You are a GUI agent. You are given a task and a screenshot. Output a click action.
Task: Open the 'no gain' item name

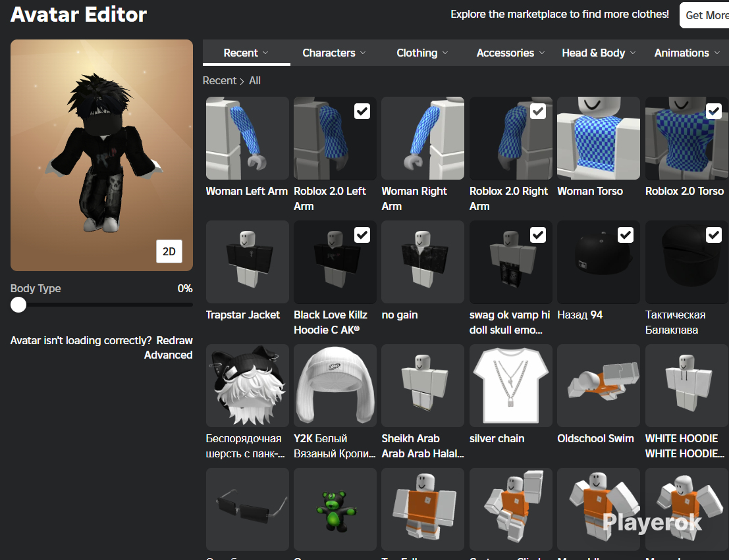coord(400,315)
